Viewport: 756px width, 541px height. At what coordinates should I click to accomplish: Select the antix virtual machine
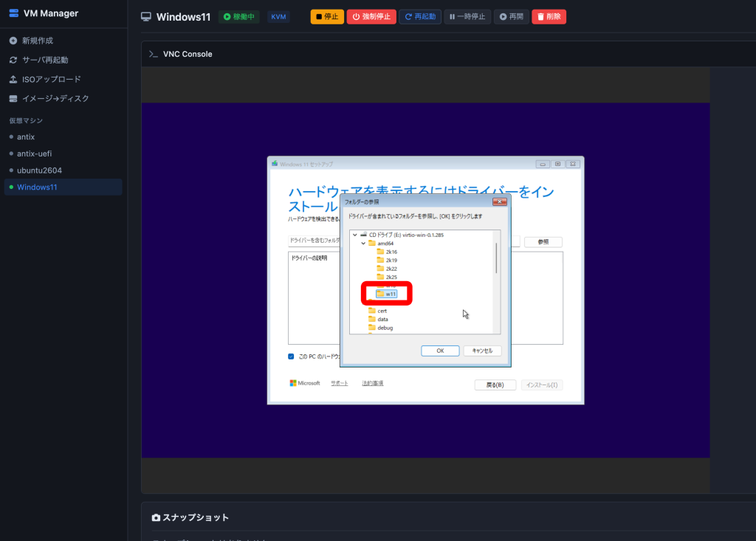point(26,137)
